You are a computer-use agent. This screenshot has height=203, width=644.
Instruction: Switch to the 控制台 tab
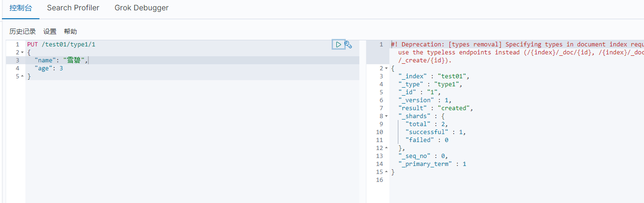[x=20, y=8]
